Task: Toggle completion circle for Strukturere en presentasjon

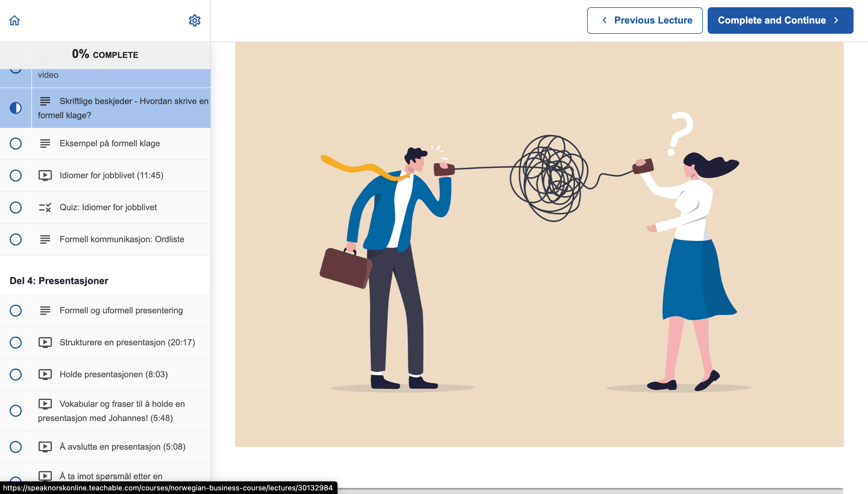Action: coord(16,342)
